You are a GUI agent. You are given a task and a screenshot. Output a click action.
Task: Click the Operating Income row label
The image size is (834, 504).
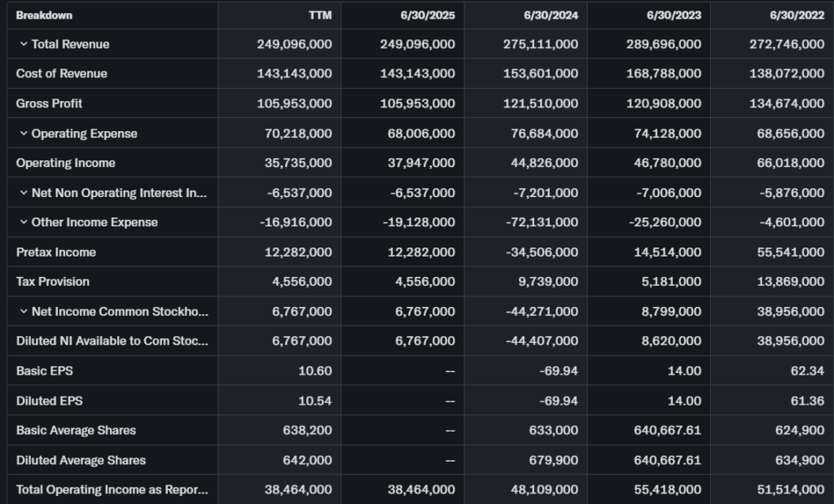point(66,163)
